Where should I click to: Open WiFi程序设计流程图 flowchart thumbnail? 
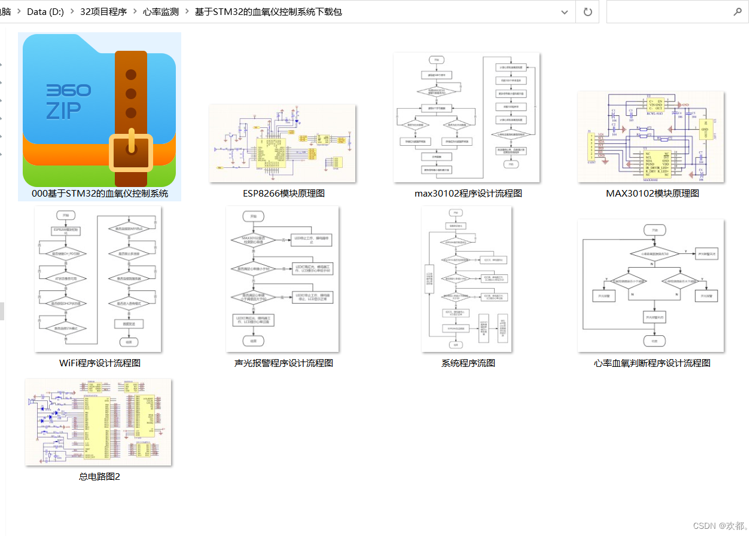tap(98, 279)
